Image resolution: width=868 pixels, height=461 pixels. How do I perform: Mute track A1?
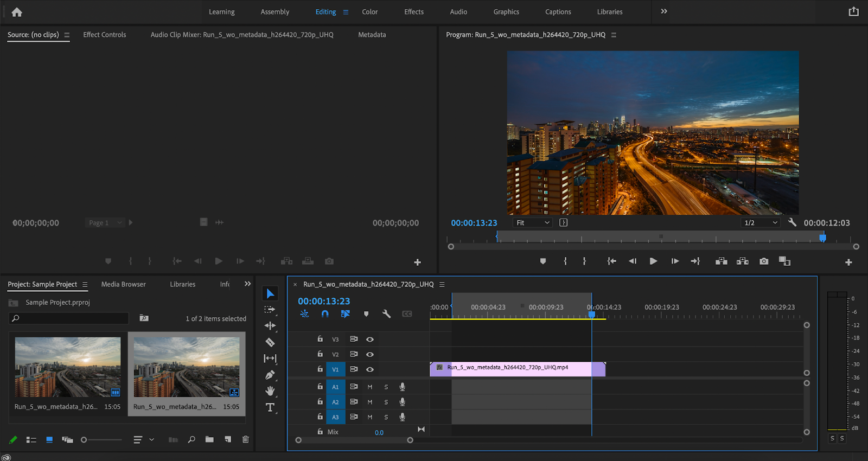(370, 387)
